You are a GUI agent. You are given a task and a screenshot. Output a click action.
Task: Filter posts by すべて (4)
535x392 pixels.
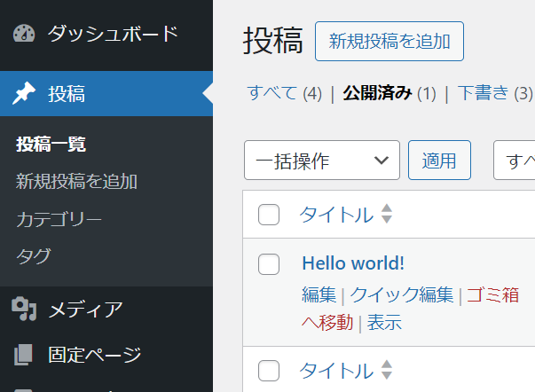[x=285, y=93]
